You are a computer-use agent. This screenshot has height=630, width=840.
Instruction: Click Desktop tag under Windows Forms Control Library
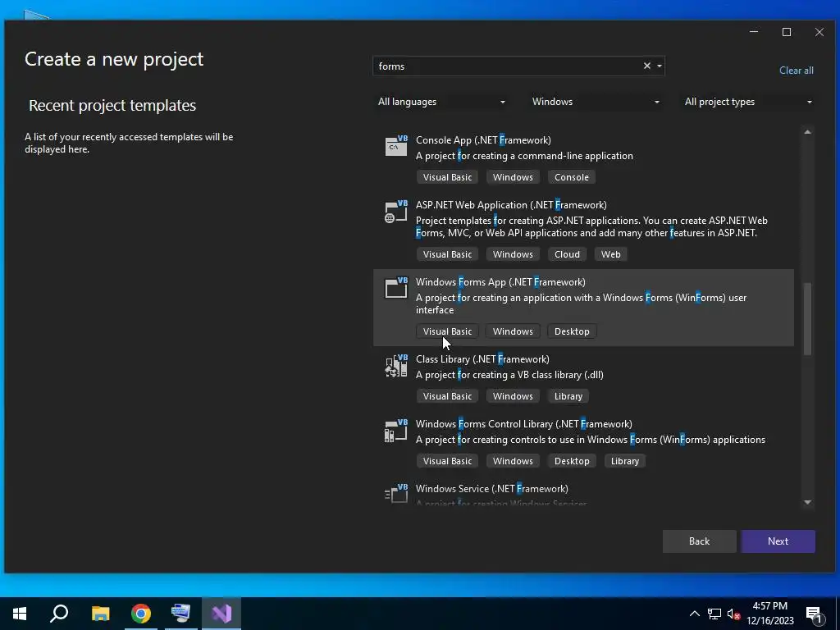tap(572, 461)
